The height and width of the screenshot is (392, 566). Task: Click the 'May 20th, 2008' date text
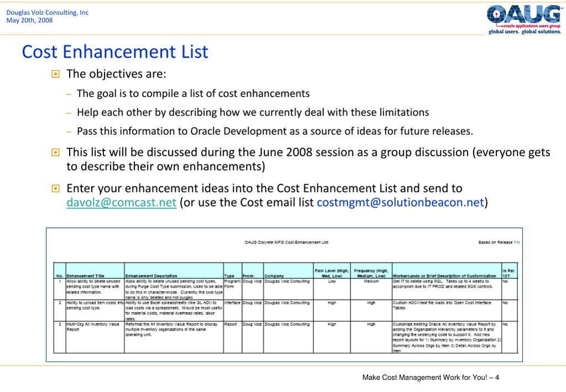pos(29,20)
